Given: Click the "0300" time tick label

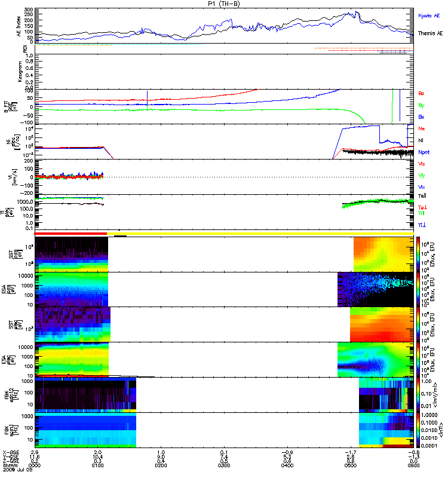Looking at the screenshot, I should click(224, 465).
